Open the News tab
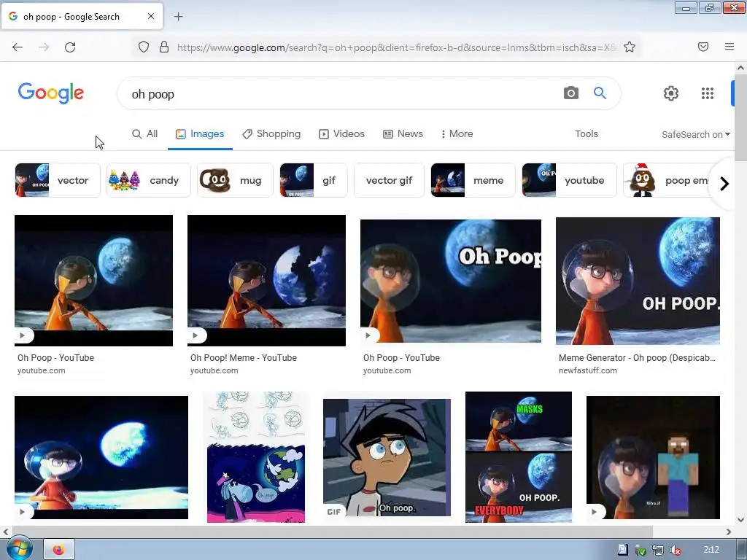This screenshot has height=560, width=747. (403, 134)
